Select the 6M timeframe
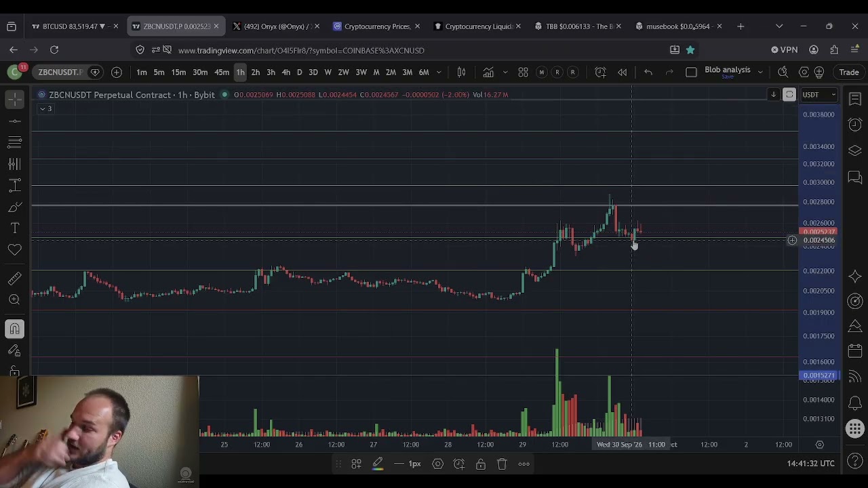868x488 pixels. point(424,73)
